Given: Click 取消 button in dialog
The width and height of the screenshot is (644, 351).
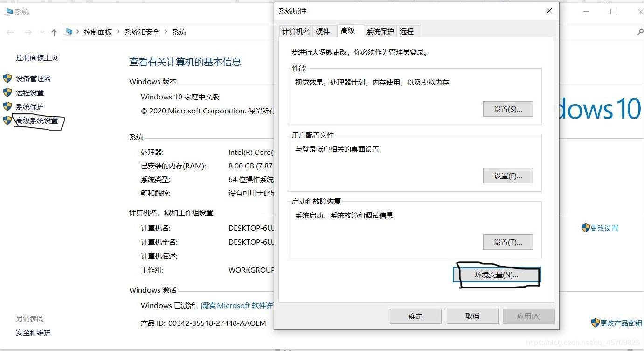Looking at the screenshot, I should (472, 316).
